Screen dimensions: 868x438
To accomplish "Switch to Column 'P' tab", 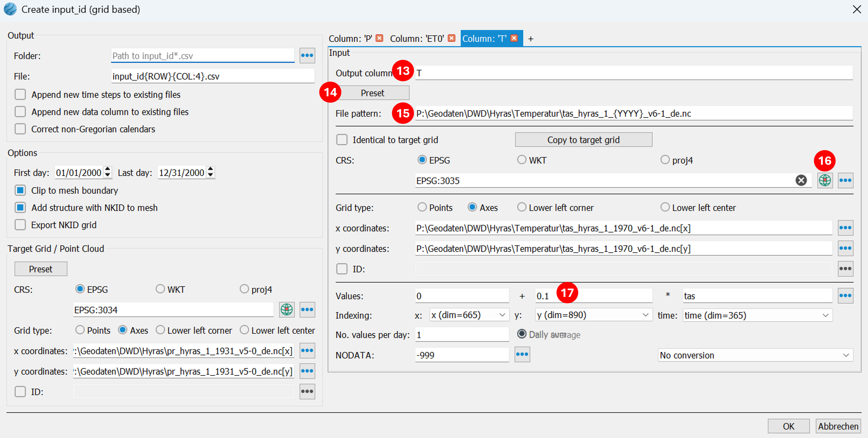I will pos(351,39).
